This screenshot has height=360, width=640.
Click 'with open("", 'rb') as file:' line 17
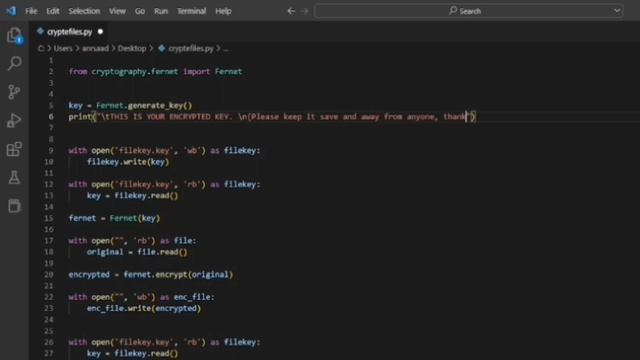point(132,241)
